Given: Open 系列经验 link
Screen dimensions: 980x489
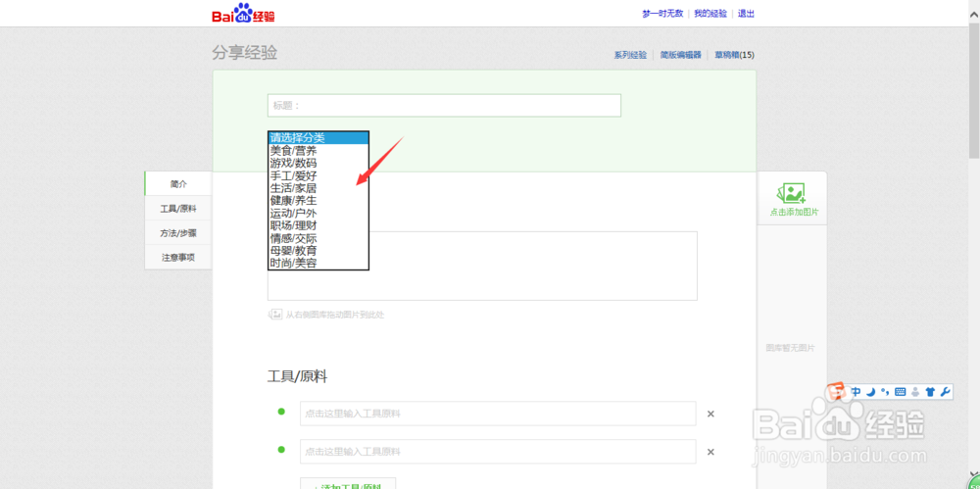Looking at the screenshot, I should [x=630, y=55].
